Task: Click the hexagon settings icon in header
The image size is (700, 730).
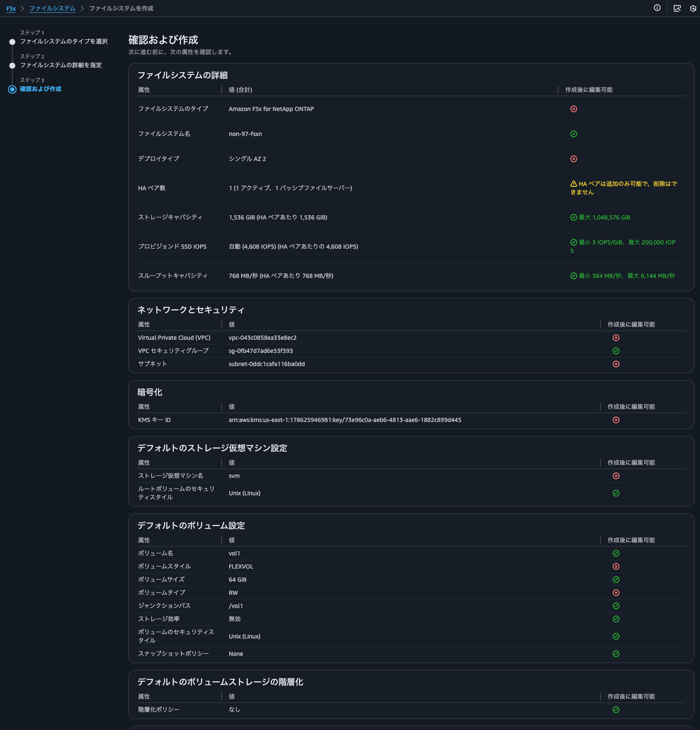Action: pyautogui.click(x=693, y=8)
